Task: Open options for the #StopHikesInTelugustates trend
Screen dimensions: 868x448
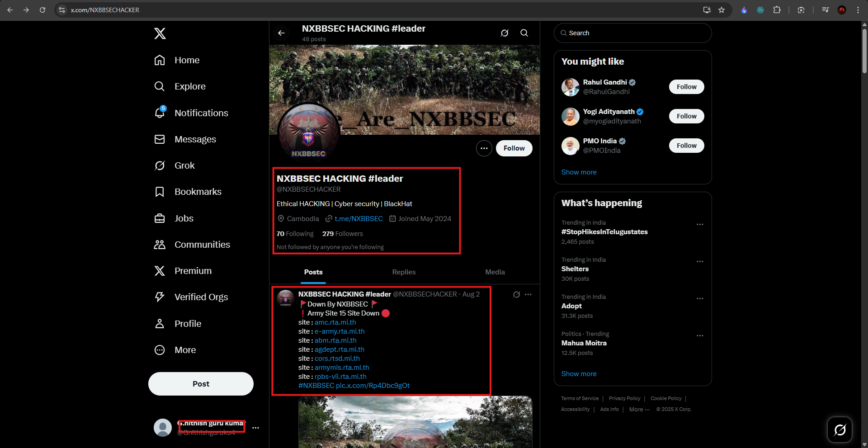Action: (x=700, y=225)
